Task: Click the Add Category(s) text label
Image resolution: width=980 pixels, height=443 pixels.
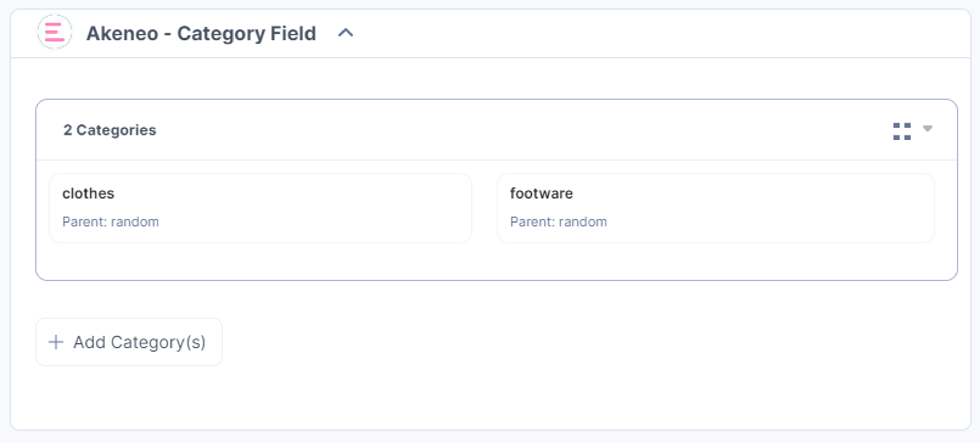Action: click(x=139, y=342)
